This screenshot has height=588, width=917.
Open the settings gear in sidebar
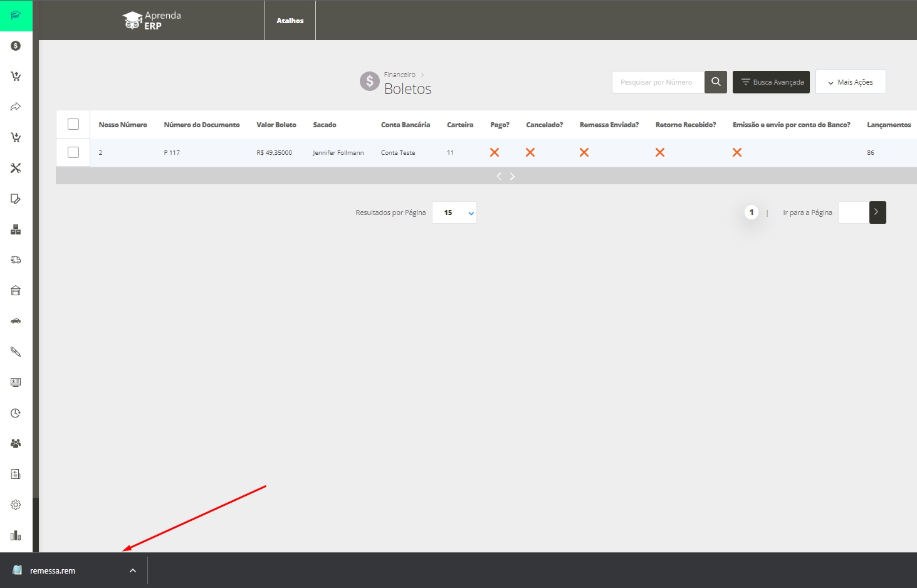click(x=16, y=505)
